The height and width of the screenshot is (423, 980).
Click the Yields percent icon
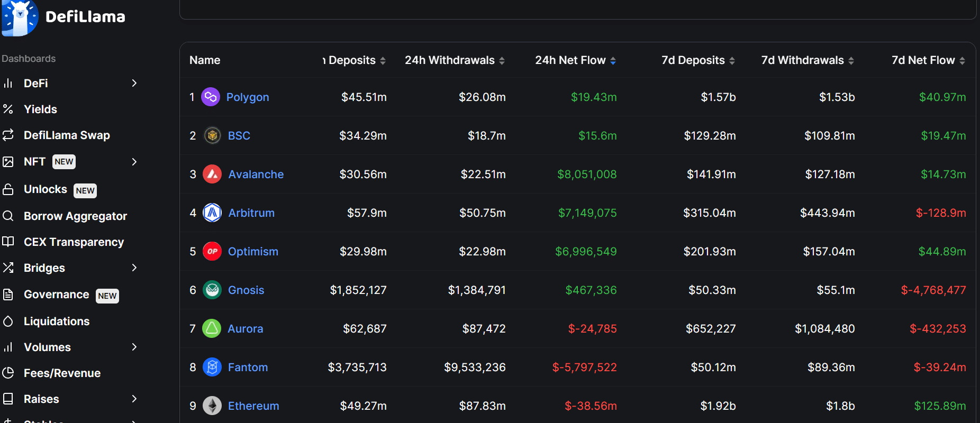(x=8, y=109)
